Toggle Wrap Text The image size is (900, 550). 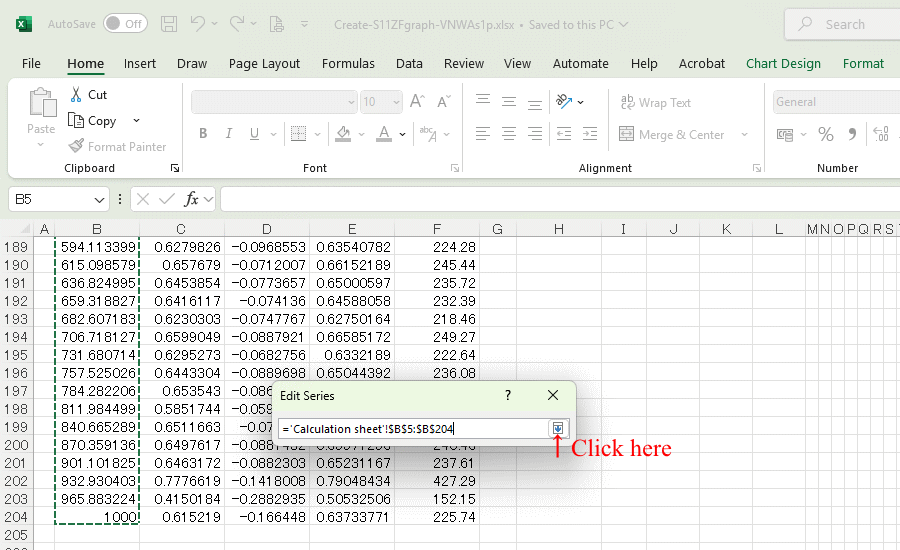pos(655,102)
